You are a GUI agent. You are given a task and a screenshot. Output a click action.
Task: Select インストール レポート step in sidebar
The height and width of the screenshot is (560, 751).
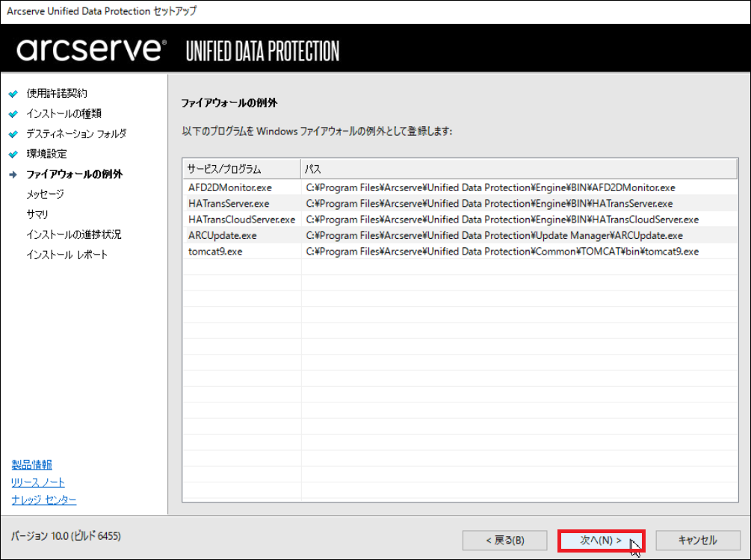click(x=67, y=255)
